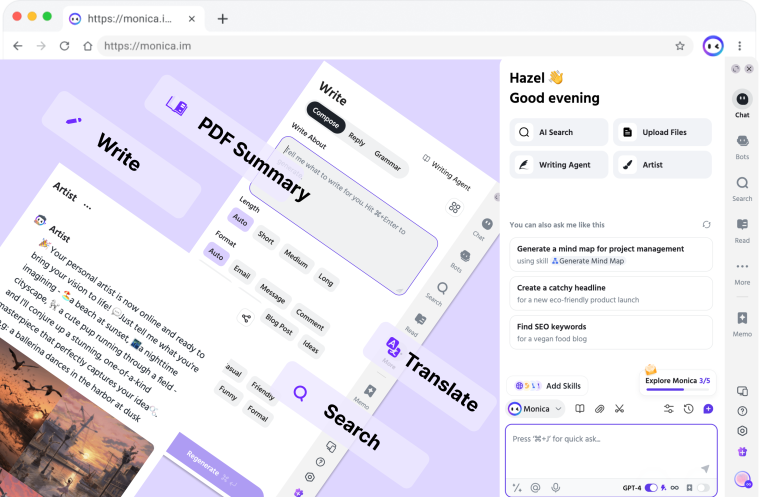The image size is (768, 497).
Task: Refresh the suggested prompts list
Action: [706, 225]
